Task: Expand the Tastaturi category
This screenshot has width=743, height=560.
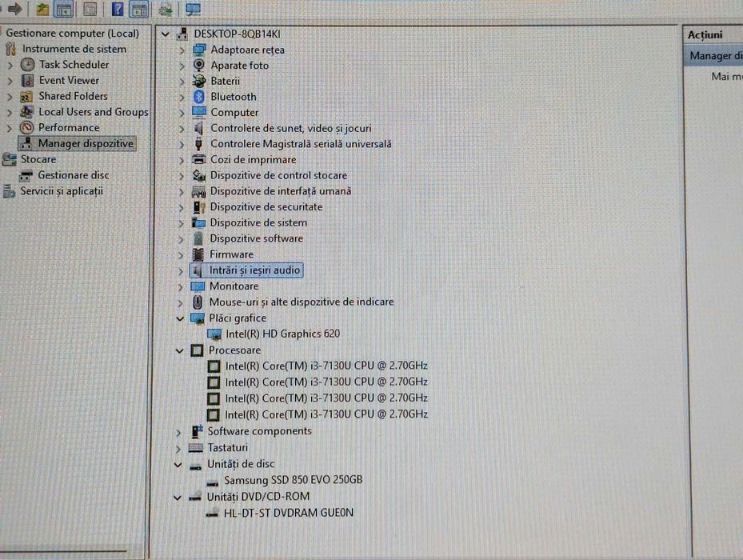Action: click(178, 449)
